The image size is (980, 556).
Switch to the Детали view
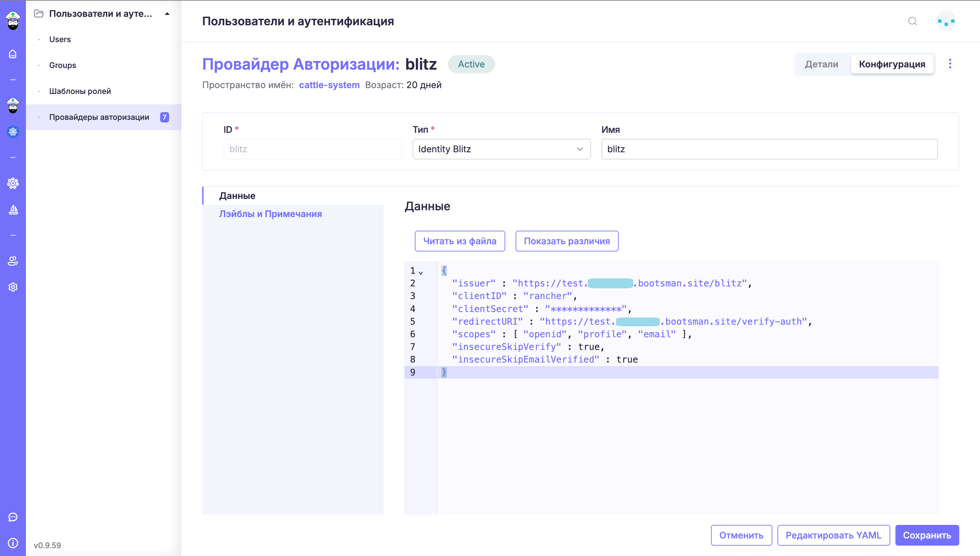pyautogui.click(x=822, y=64)
